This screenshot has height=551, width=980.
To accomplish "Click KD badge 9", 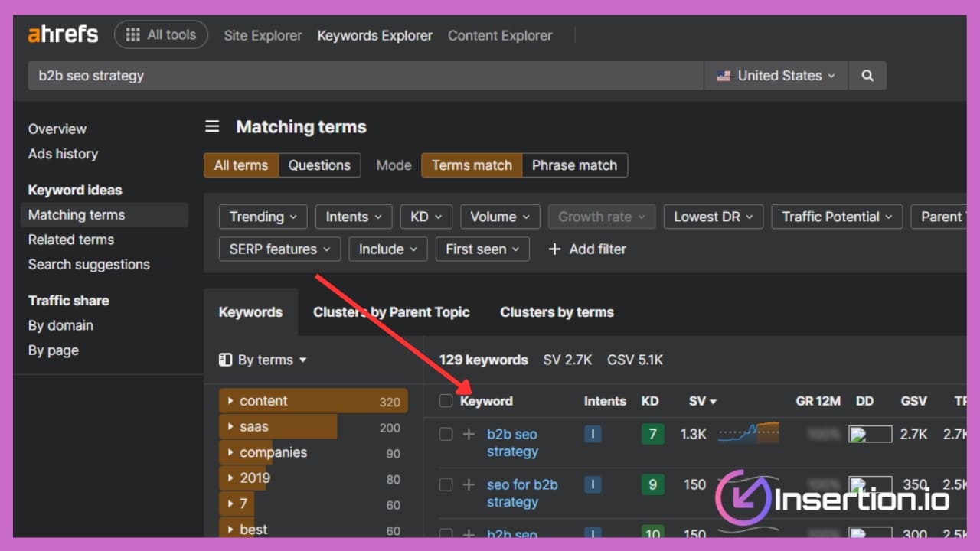I will [x=652, y=484].
